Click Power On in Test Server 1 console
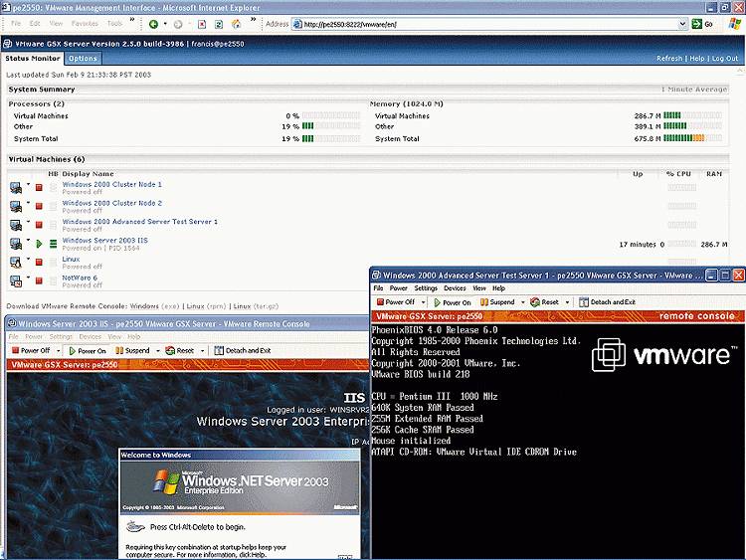The image size is (746, 560). point(453,302)
